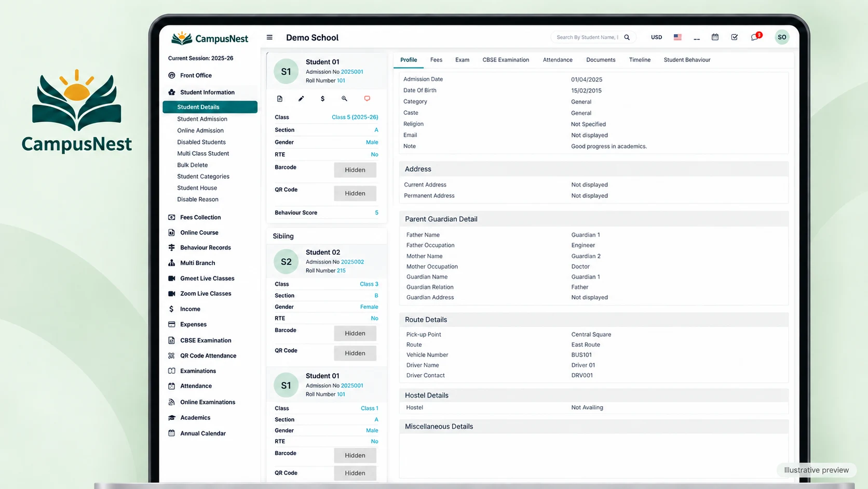
Task: Toggle the hamburger sidebar menu icon
Action: coord(269,37)
